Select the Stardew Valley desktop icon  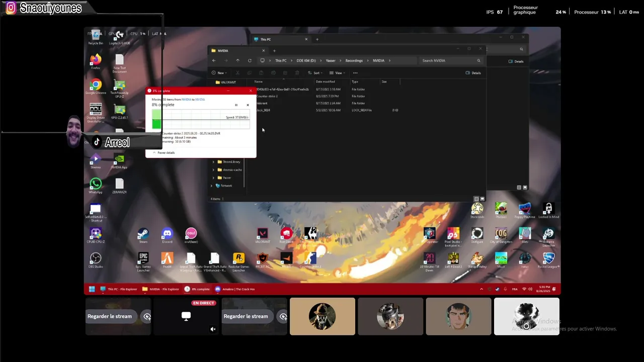477,260
